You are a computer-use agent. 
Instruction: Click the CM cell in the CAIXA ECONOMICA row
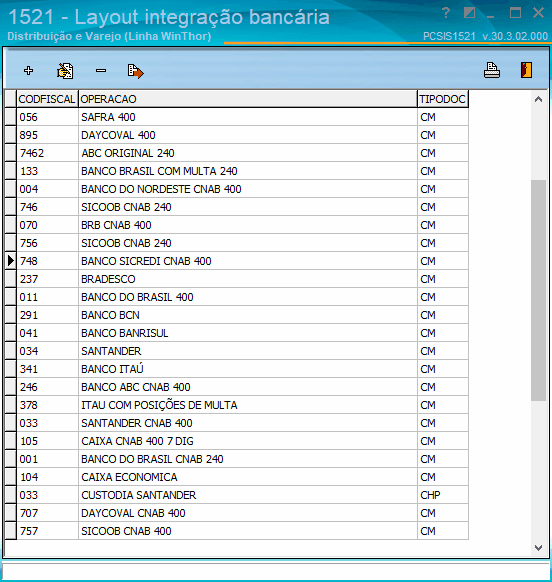click(x=443, y=477)
